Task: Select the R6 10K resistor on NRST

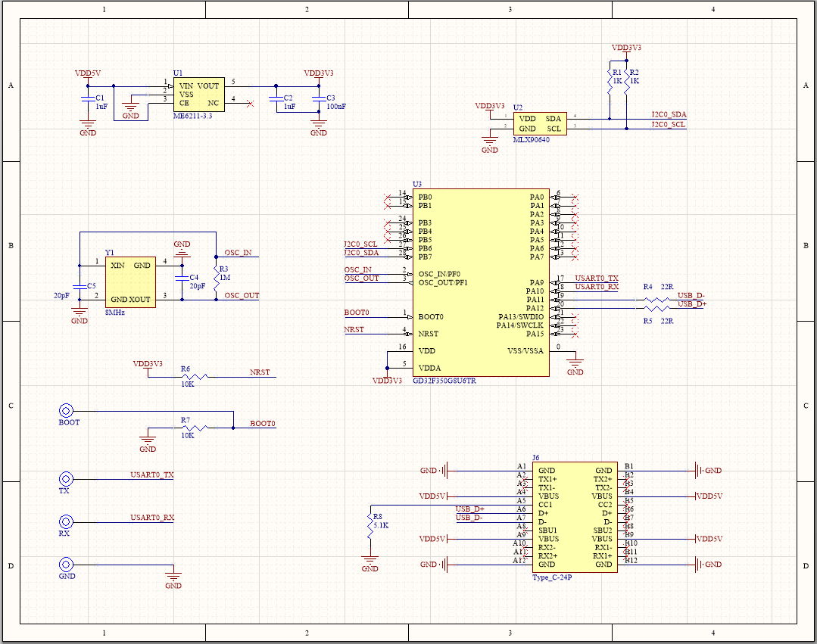Action: point(195,376)
